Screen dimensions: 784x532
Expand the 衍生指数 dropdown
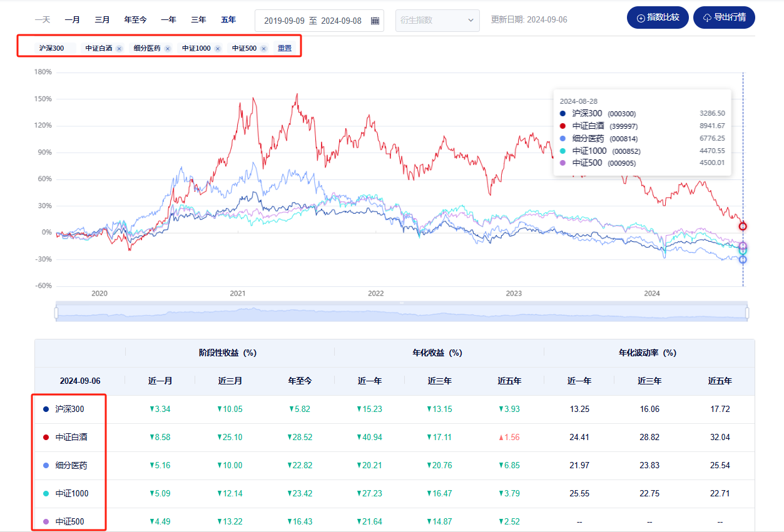point(437,21)
